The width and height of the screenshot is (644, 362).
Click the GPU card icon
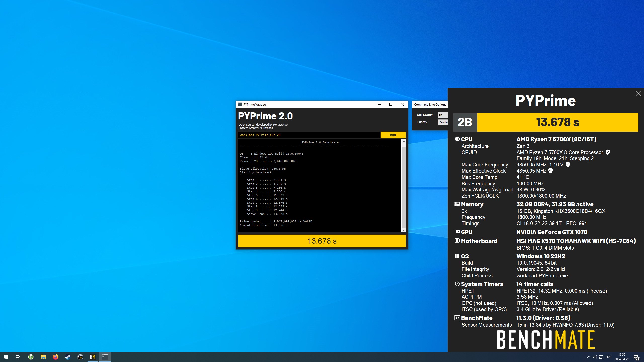click(457, 232)
